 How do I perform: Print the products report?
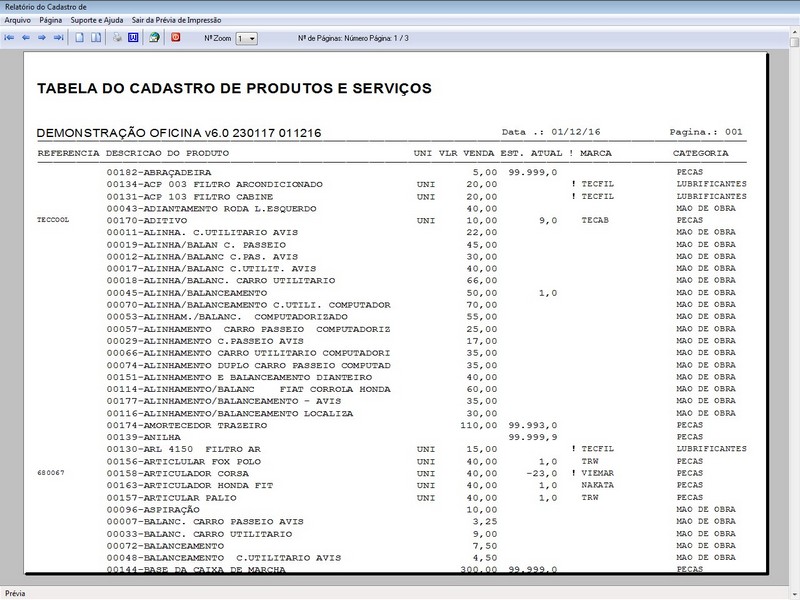click(x=116, y=39)
